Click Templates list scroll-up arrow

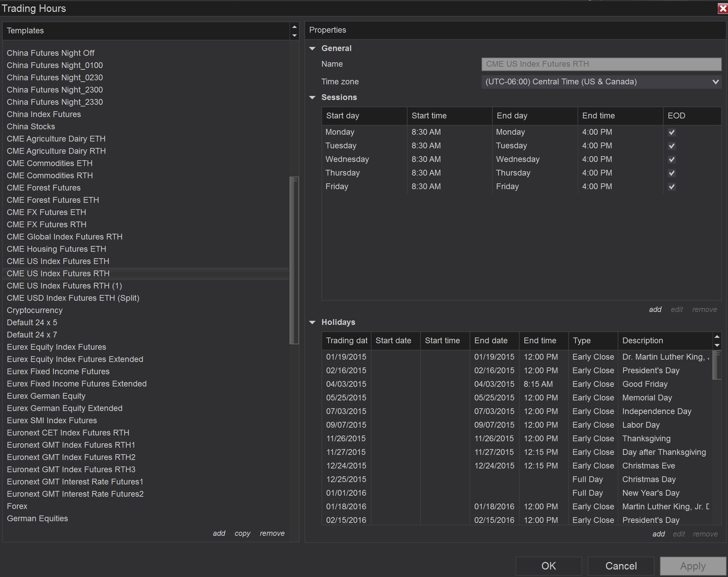(295, 27)
